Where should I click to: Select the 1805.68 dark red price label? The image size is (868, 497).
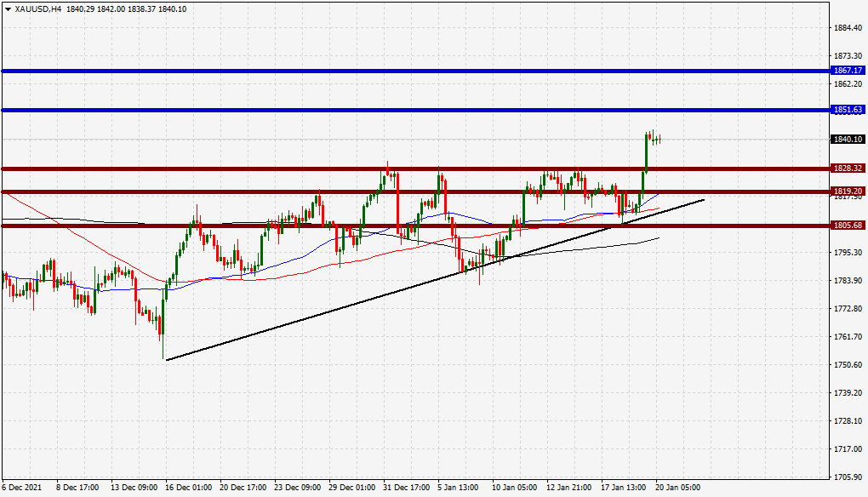point(848,226)
